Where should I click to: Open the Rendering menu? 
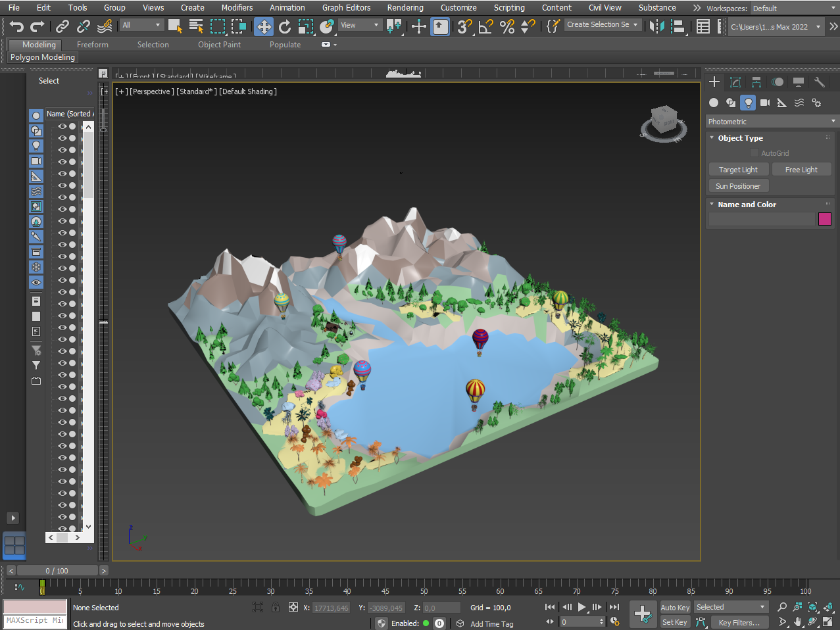[405, 8]
